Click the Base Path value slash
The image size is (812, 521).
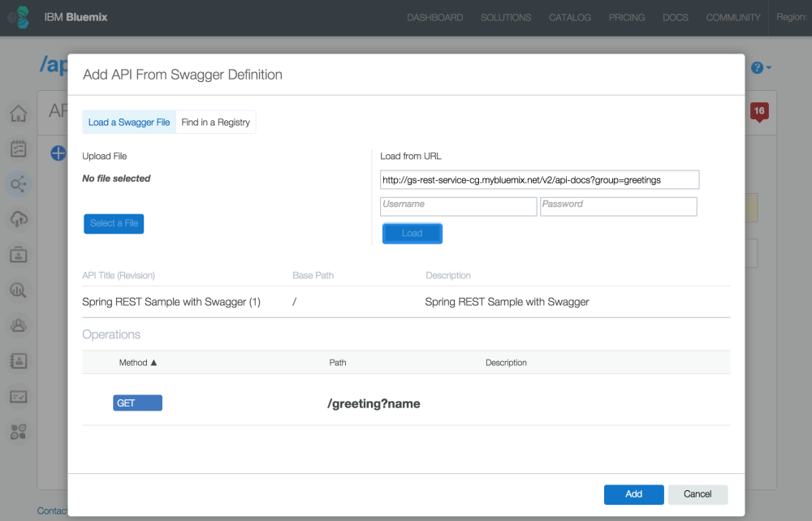coord(294,302)
